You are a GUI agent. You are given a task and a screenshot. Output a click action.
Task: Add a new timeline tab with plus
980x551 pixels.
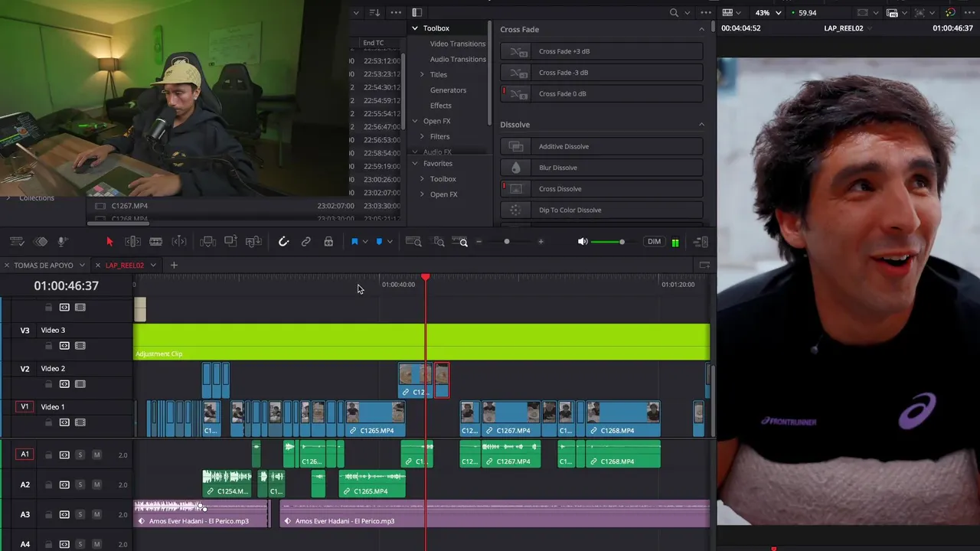coord(174,266)
